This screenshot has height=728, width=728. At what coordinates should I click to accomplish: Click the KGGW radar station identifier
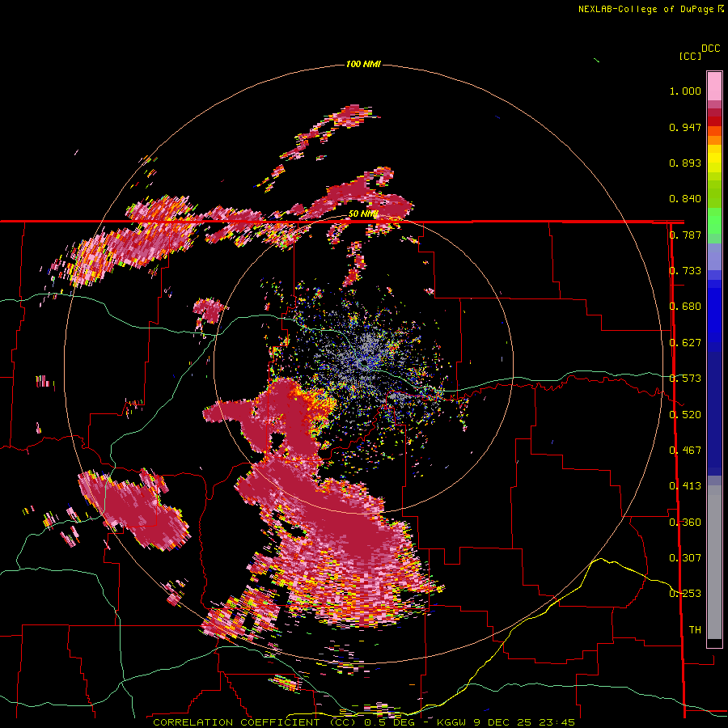451,722
